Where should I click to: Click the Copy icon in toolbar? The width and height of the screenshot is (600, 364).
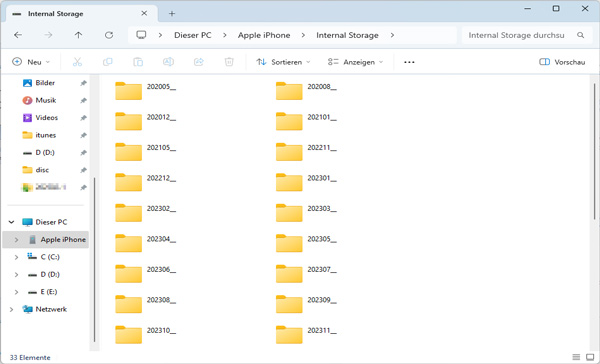(108, 62)
